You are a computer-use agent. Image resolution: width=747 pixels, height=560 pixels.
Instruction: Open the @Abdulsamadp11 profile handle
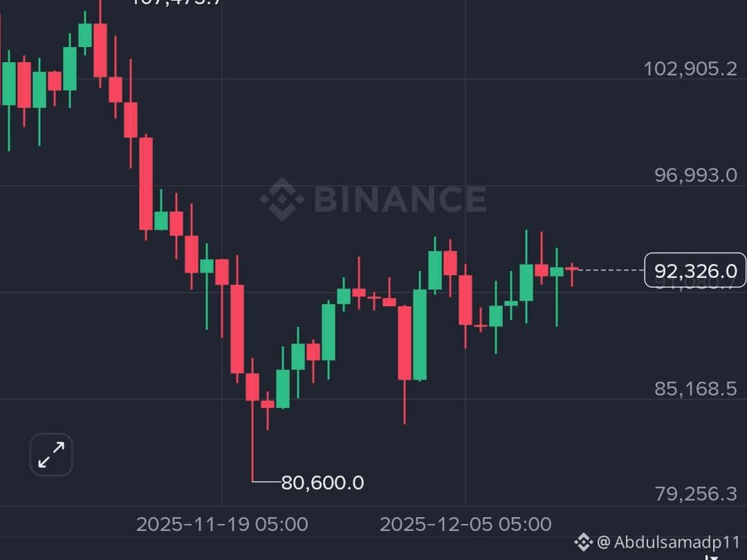click(x=668, y=542)
